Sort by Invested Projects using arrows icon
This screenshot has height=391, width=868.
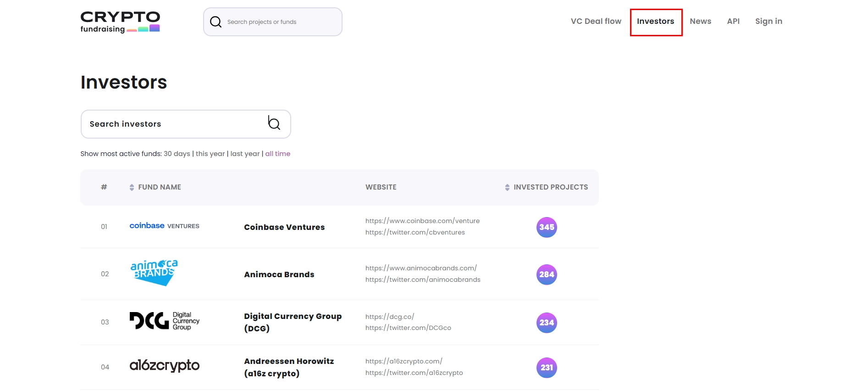(x=507, y=187)
